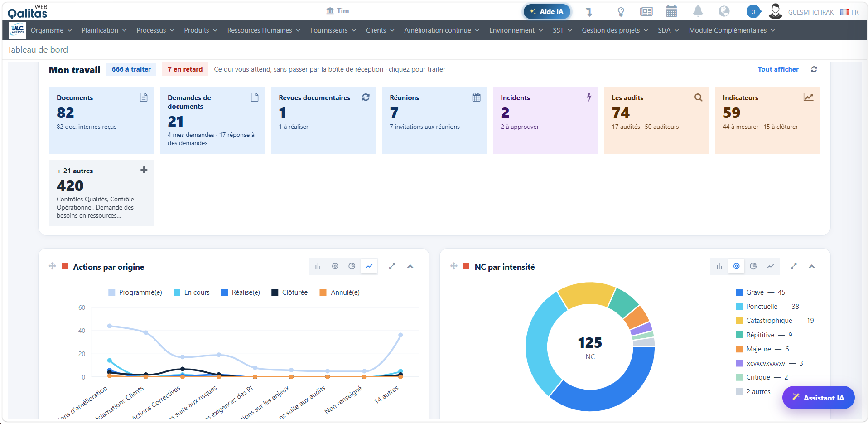
Task: Open the Amélioration continue menu
Action: [442, 30]
